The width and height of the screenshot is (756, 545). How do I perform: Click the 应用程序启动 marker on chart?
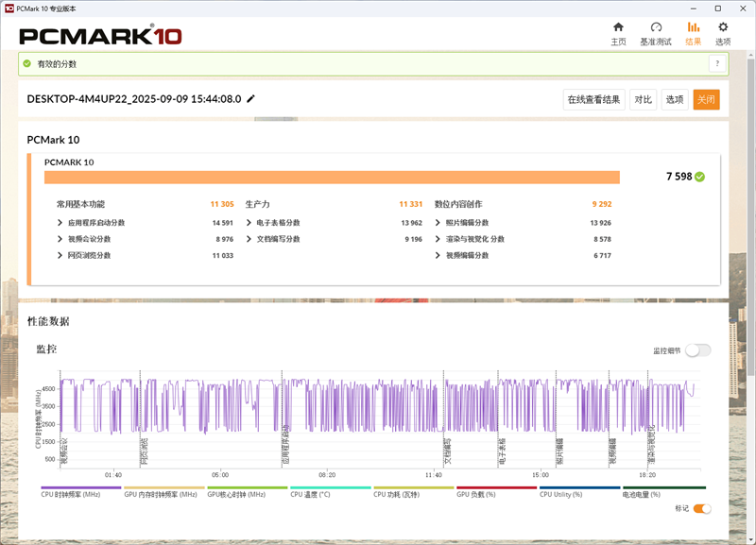285,445
